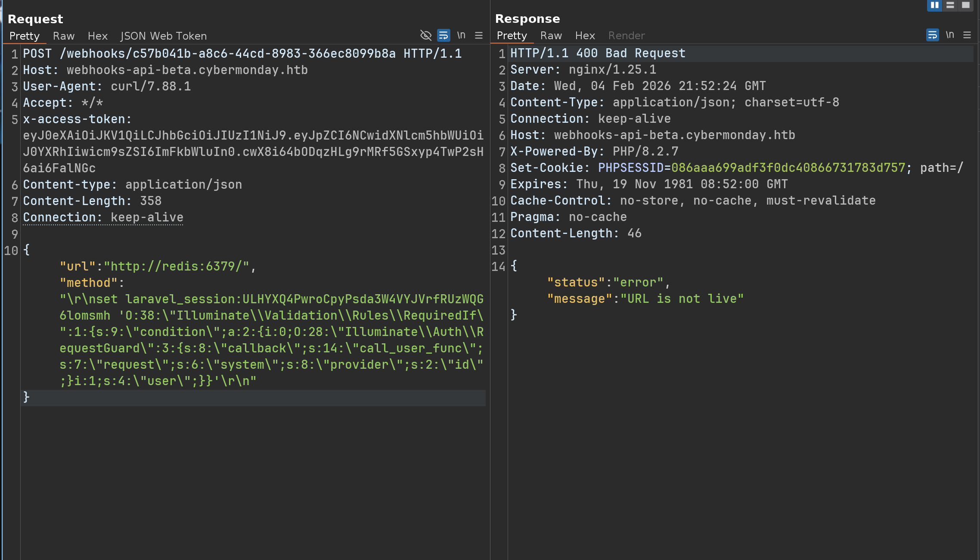The image size is (980, 560).
Task: Switch Response view to Raw tab
Action: coord(551,36)
